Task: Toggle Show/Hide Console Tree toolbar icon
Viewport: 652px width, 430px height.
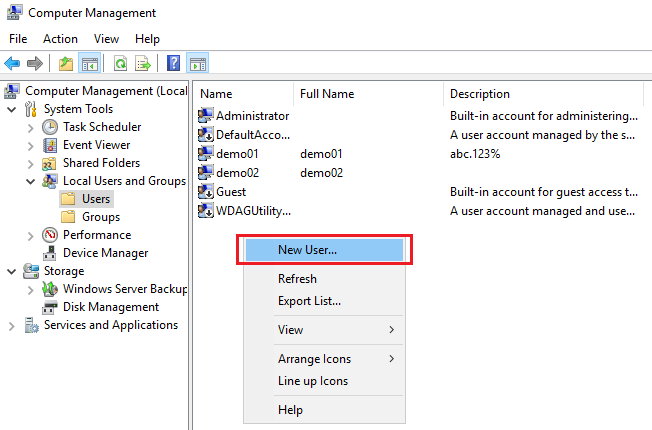Action: (89, 64)
